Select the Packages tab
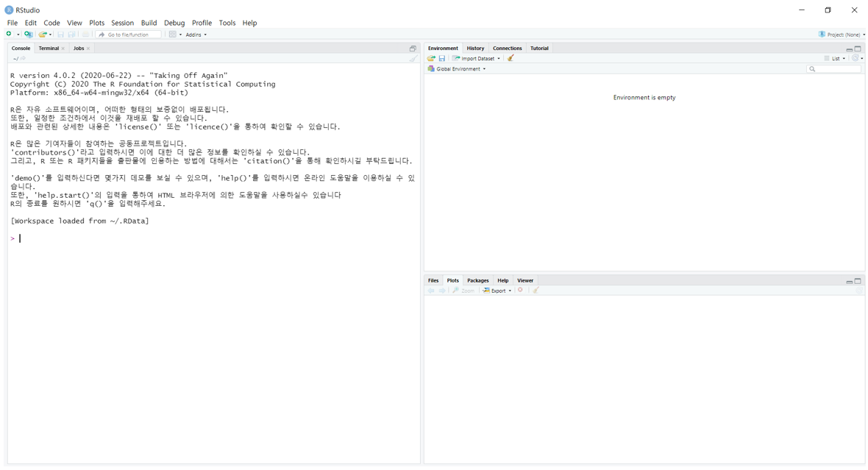 point(477,280)
